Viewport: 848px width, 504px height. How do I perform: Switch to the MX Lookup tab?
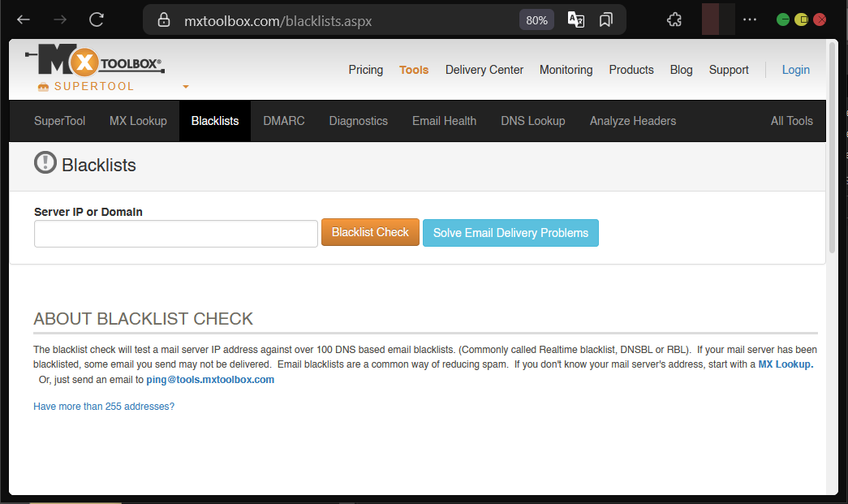tap(138, 121)
